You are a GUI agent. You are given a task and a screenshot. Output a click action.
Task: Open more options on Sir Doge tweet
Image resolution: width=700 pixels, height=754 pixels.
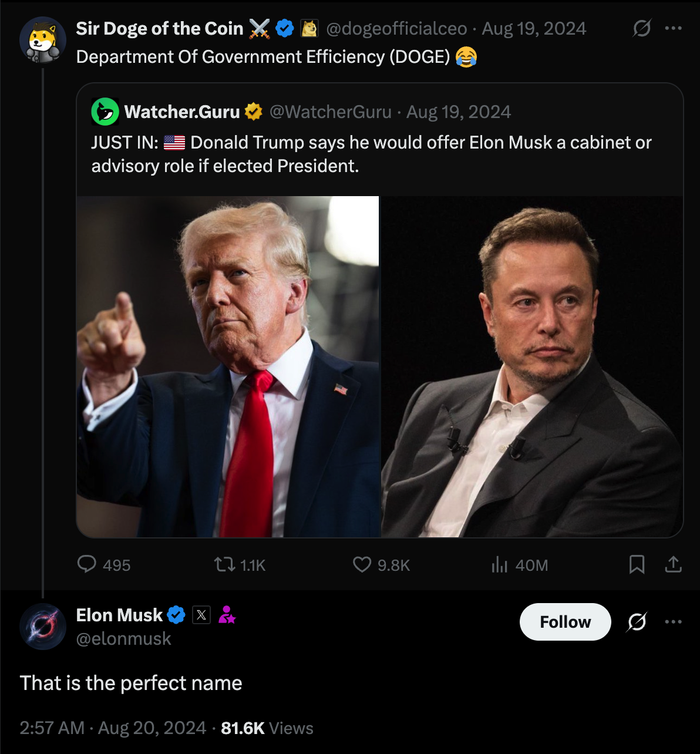point(673,28)
